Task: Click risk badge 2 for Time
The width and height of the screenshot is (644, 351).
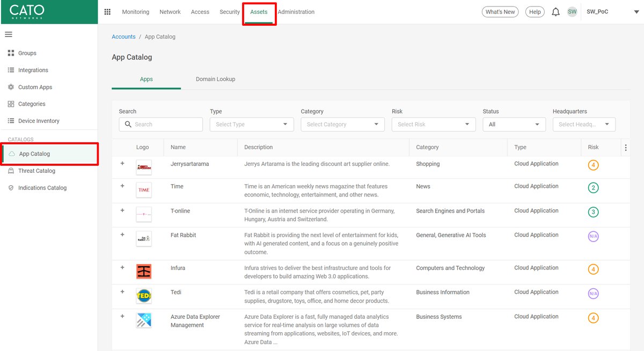Action: [x=593, y=188]
